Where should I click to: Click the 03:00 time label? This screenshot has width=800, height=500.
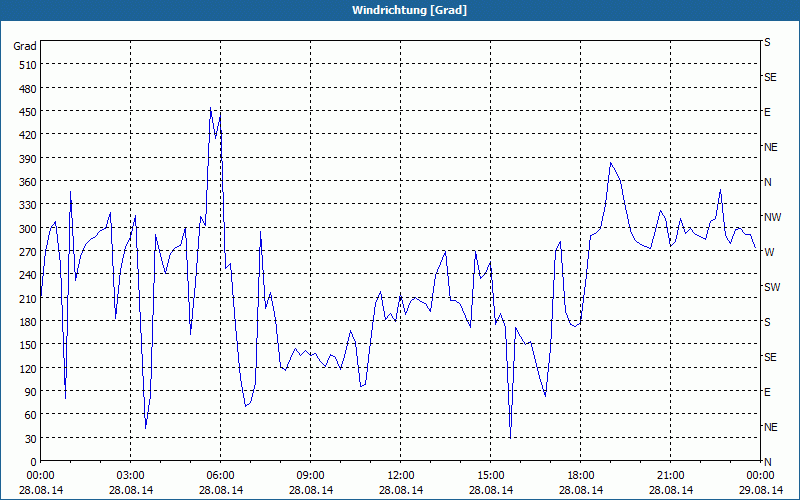131,476
